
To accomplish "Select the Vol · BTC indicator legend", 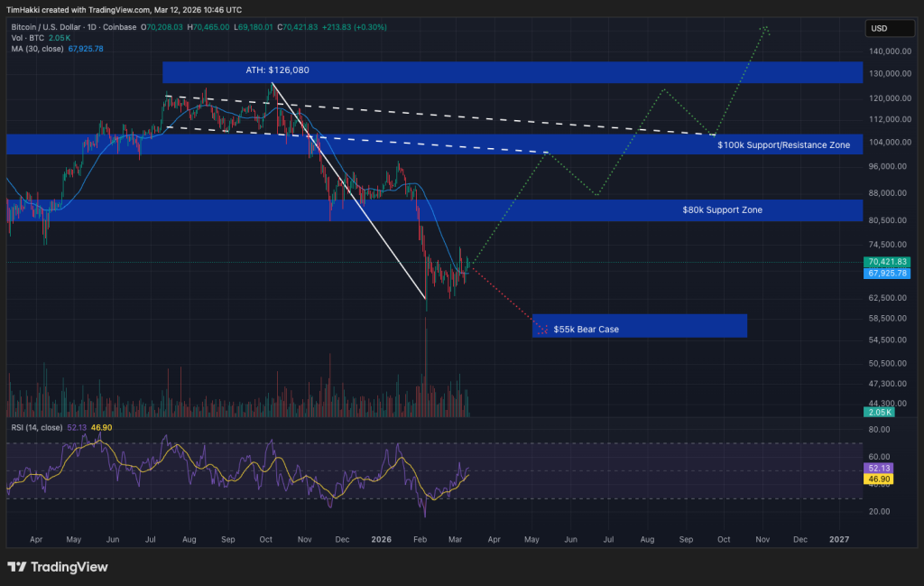I will click(27, 38).
